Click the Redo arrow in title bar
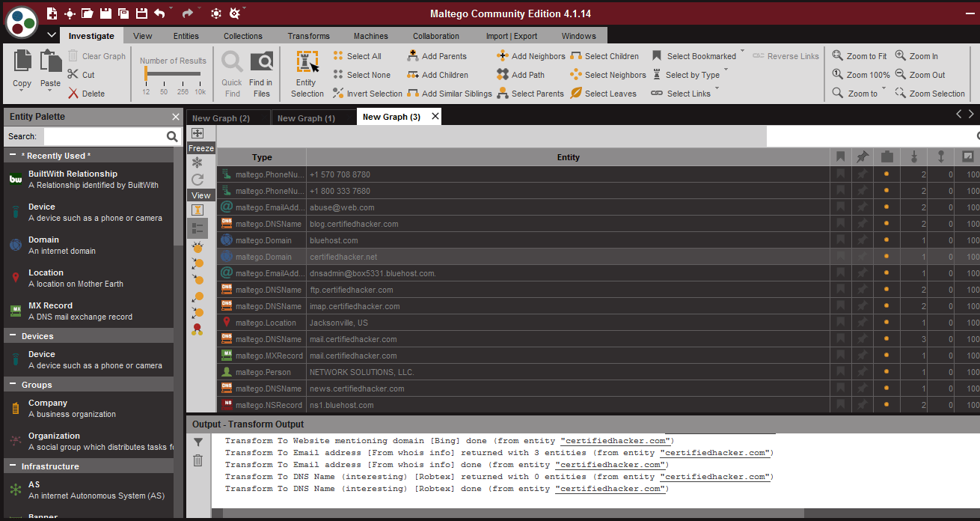This screenshot has height=521, width=980. (188, 13)
